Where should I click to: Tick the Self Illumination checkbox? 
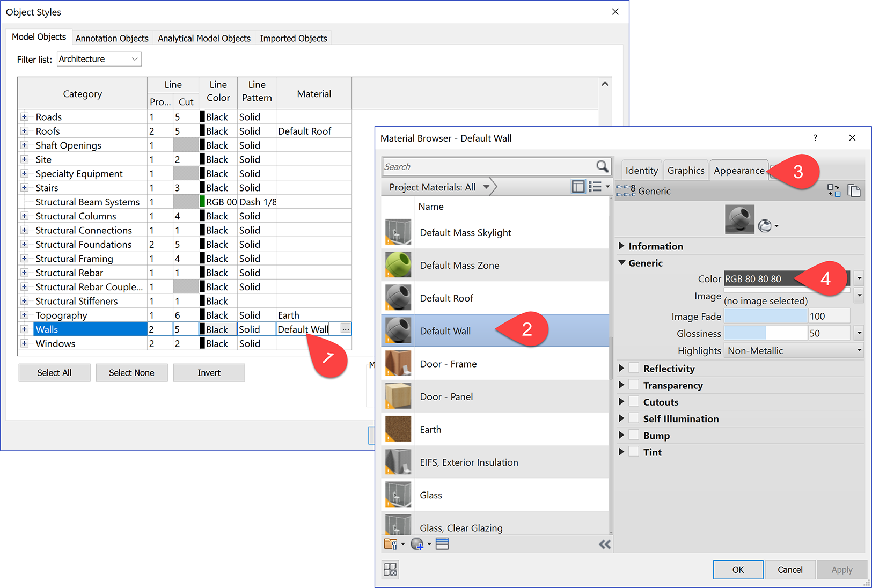tap(634, 418)
